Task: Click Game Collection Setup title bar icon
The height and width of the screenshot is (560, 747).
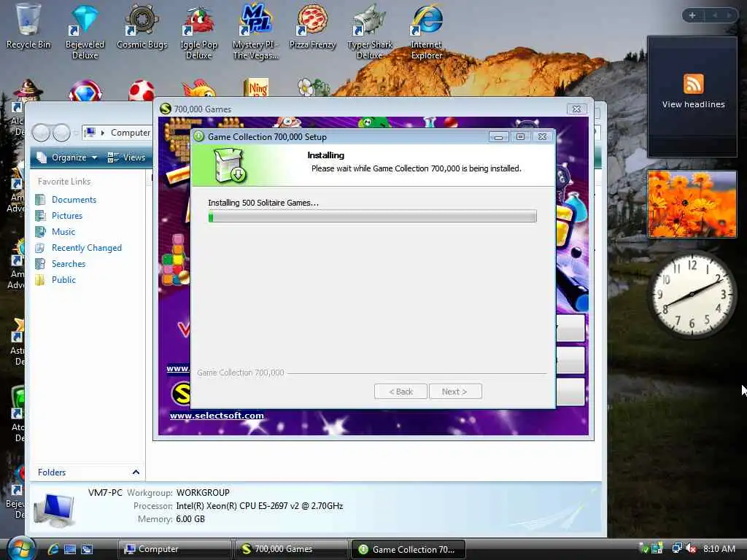Action: [x=198, y=136]
